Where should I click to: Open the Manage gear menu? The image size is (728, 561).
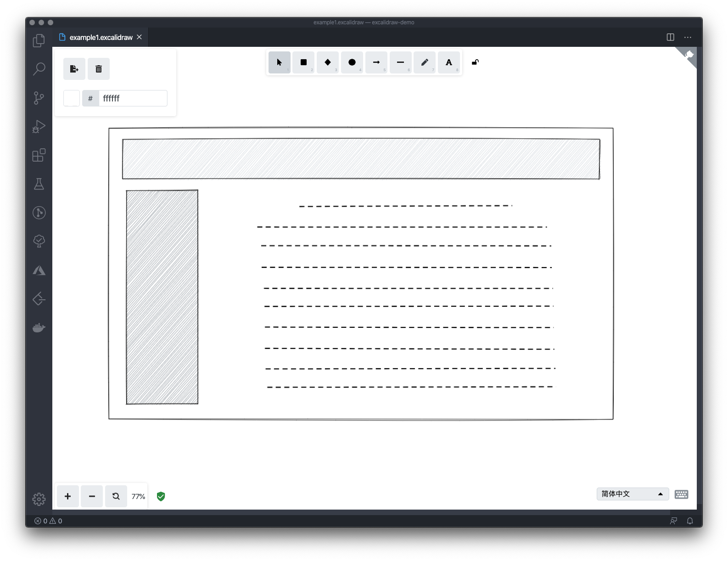[39, 499]
